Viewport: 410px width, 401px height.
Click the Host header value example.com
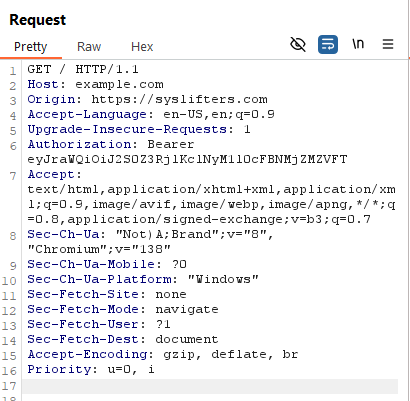pos(119,84)
